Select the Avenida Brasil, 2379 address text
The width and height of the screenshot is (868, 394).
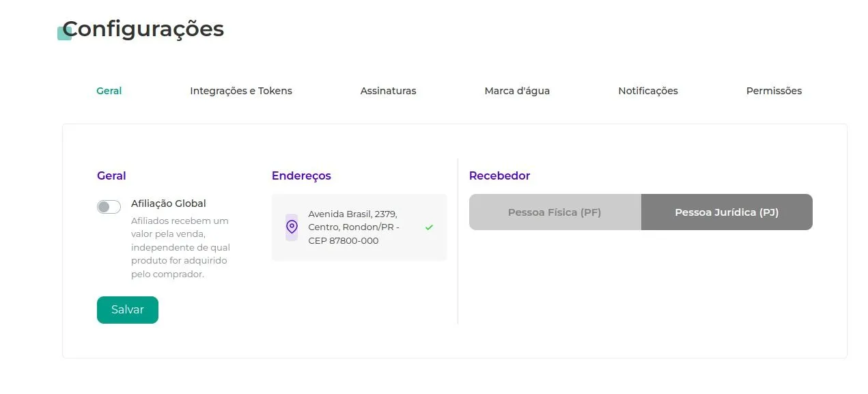click(x=354, y=227)
